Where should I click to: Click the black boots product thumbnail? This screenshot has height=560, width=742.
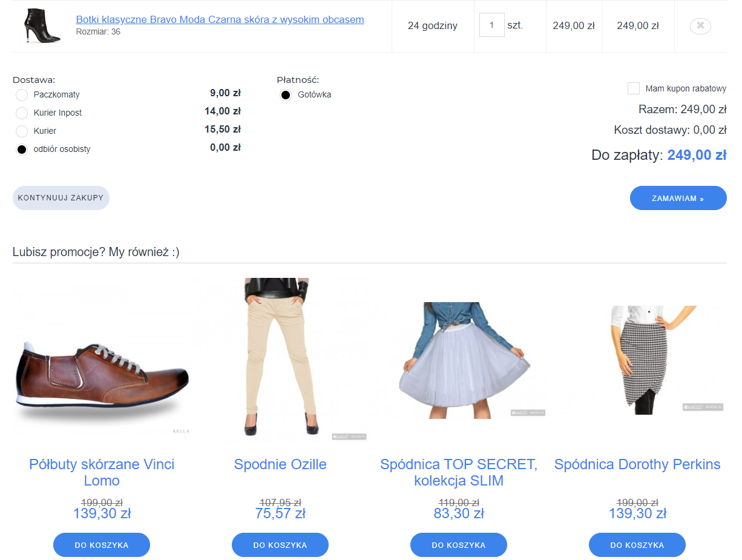[42, 26]
